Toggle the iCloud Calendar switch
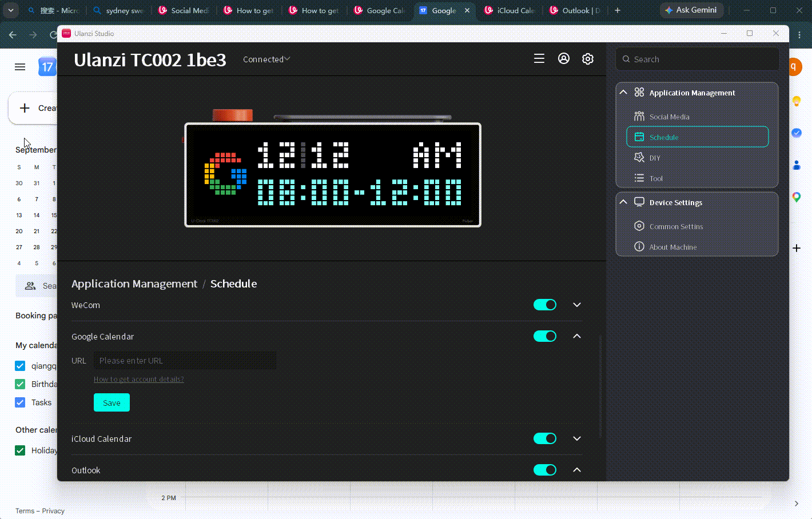 click(x=545, y=438)
